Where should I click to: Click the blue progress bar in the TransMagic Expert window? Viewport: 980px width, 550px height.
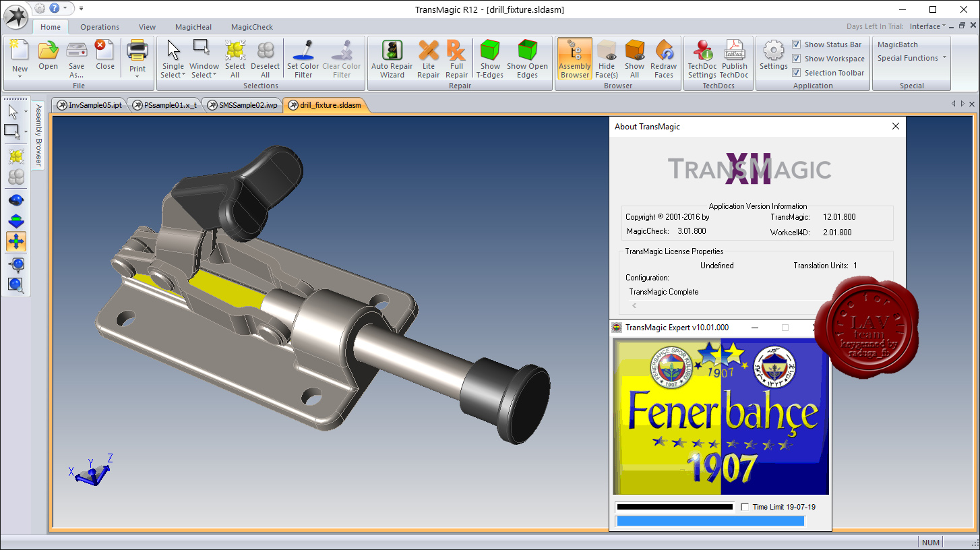pos(710,521)
